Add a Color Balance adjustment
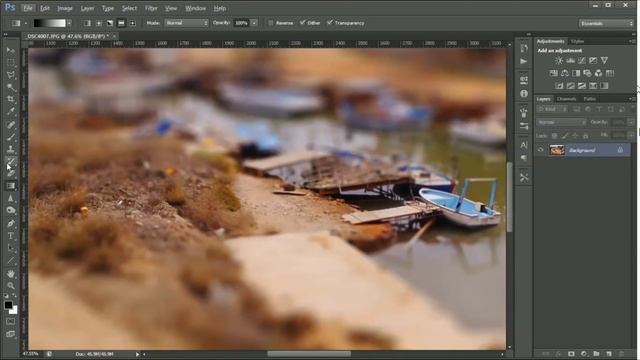 [x=564, y=73]
